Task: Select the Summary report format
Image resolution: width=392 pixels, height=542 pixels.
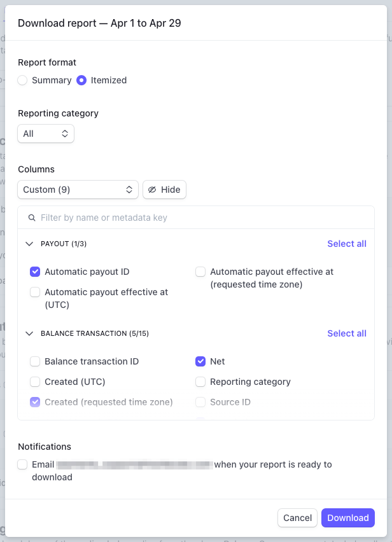Action: tap(23, 80)
